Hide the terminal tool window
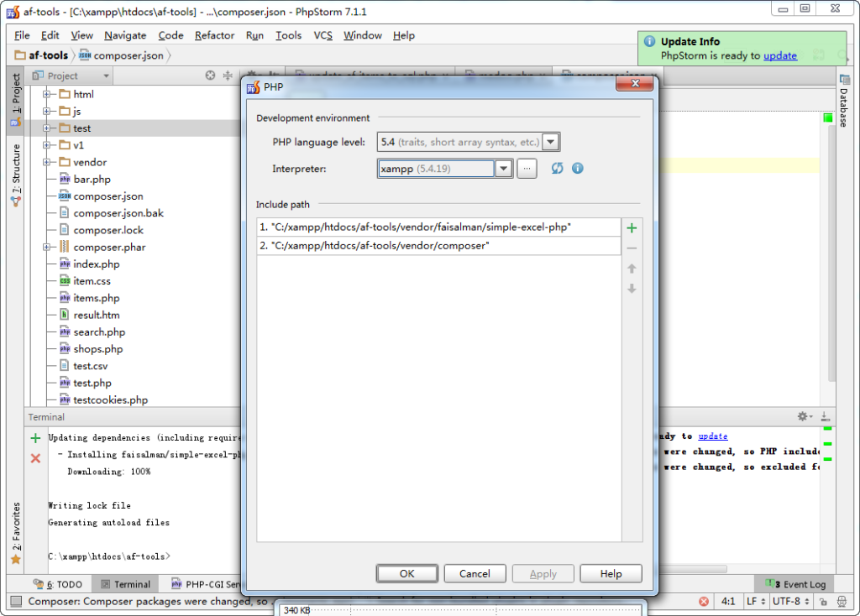 (825, 417)
